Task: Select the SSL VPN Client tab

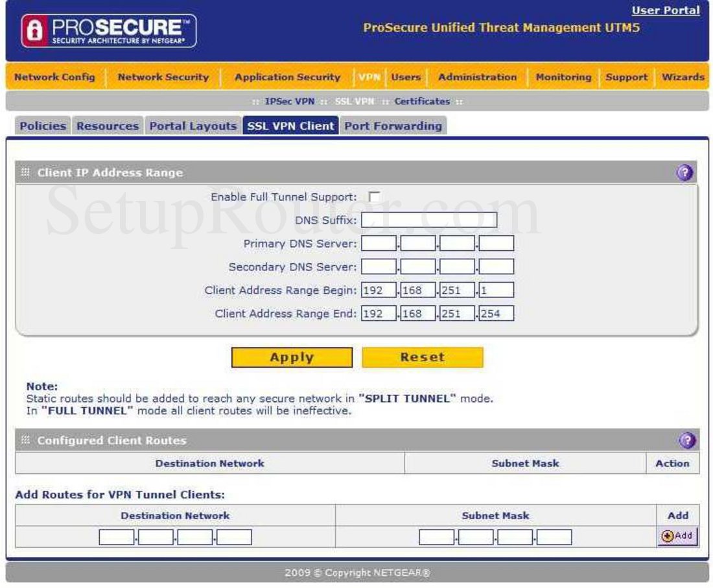Action: pyautogui.click(x=290, y=126)
